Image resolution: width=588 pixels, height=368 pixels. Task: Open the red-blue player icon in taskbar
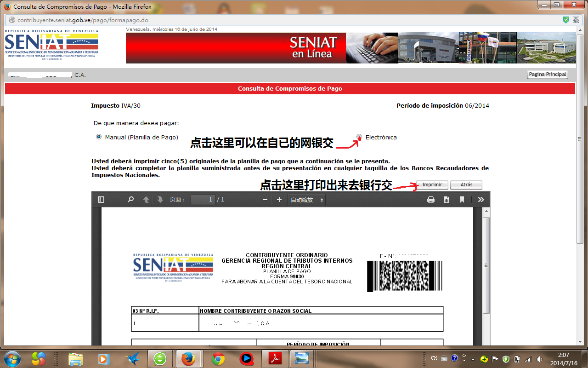[246, 359]
